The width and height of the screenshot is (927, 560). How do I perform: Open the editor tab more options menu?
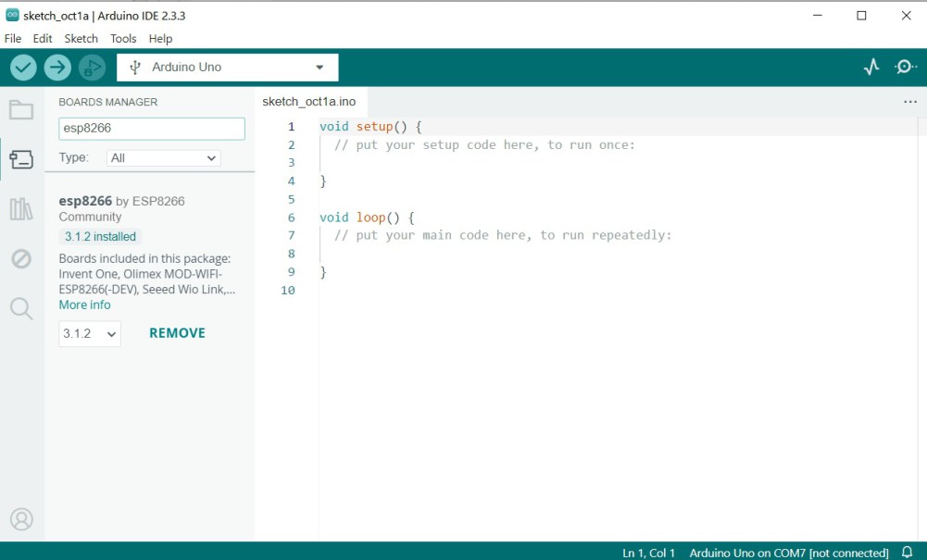point(910,102)
